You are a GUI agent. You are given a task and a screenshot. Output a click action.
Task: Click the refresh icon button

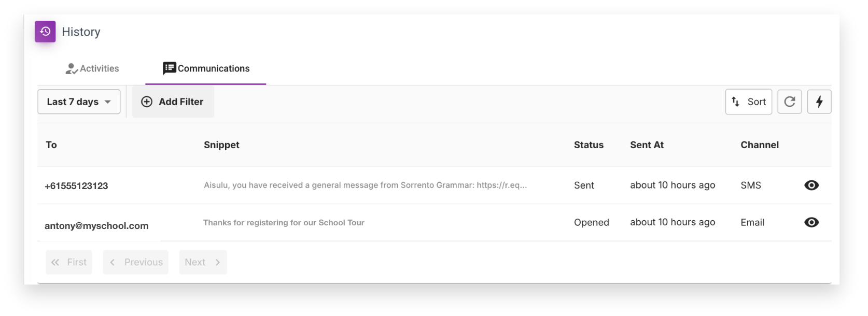click(789, 102)
